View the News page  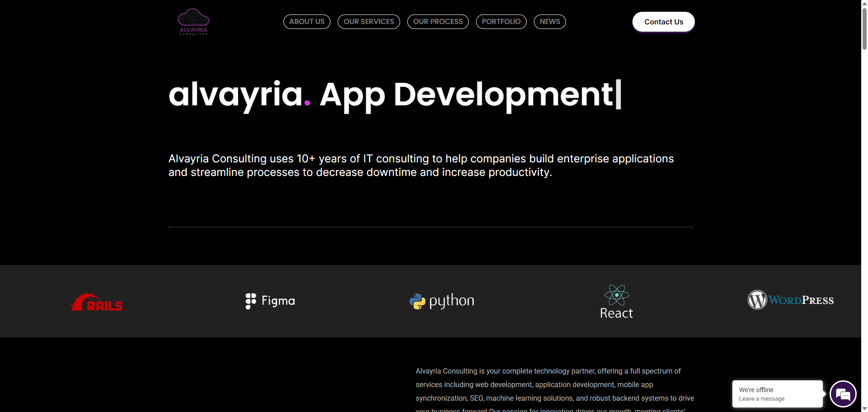(550, 22)
